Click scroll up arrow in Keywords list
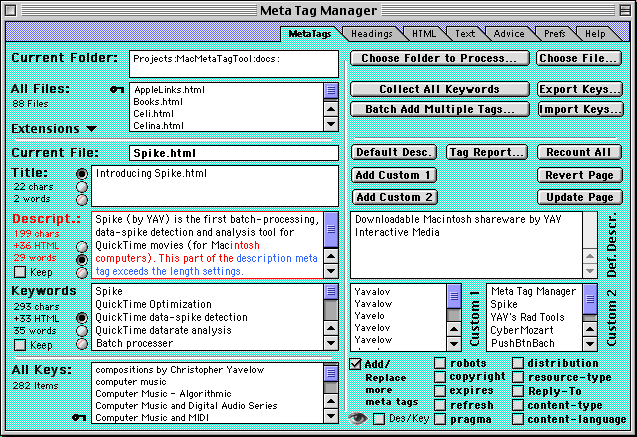 (331, 328)
